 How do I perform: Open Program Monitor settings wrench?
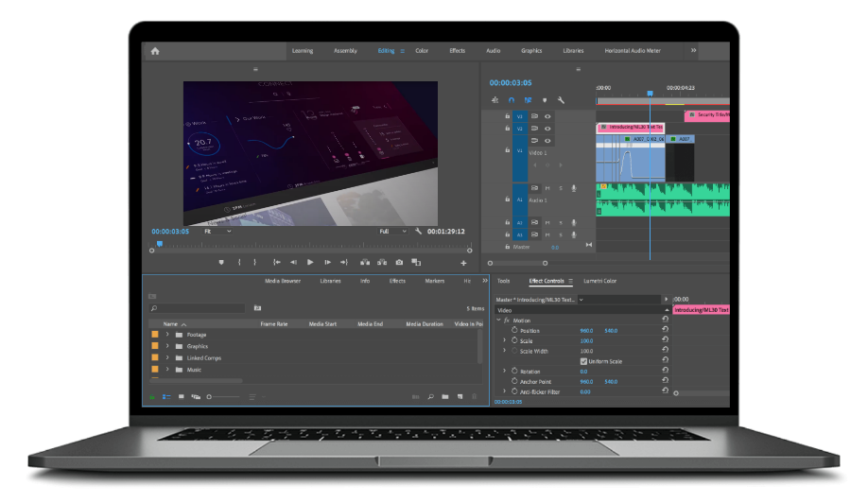pos(417,231)
